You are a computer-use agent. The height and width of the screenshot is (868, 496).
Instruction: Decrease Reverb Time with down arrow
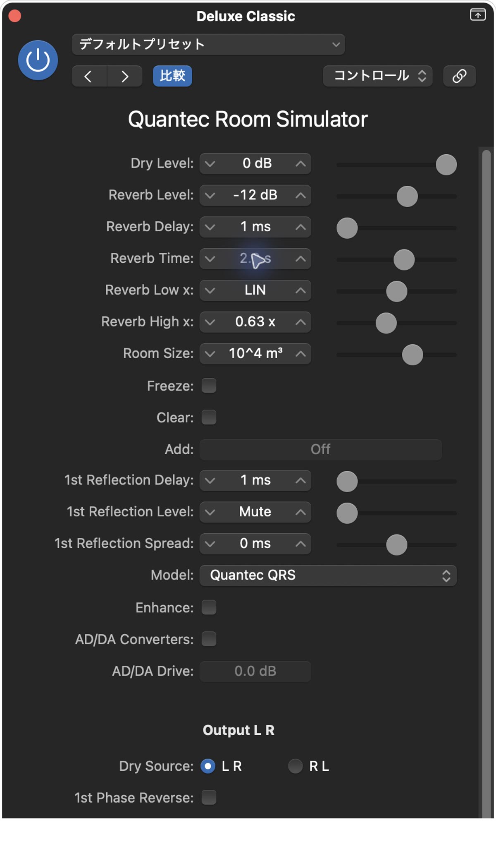(x=210, y=259)
